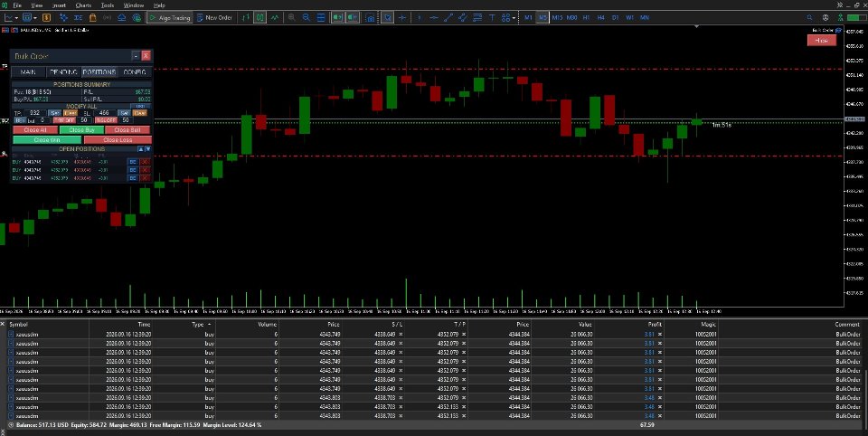Viewport: 868px width, 436px height.
Task: Open the VPS cloud icon
Action: click(121, 18)
